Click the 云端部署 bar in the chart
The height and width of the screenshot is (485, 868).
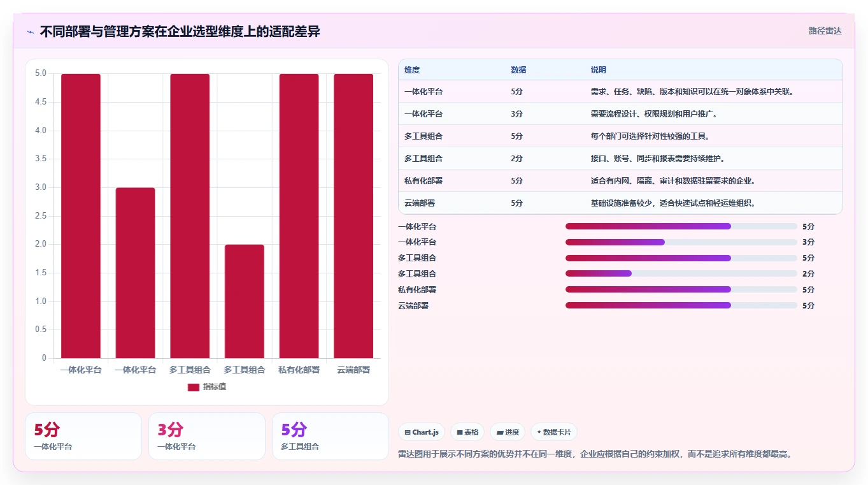tap(353, 216)
